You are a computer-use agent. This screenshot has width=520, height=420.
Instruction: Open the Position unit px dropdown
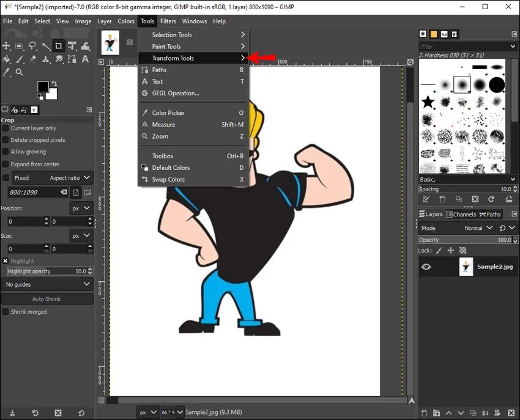point(81,208)
